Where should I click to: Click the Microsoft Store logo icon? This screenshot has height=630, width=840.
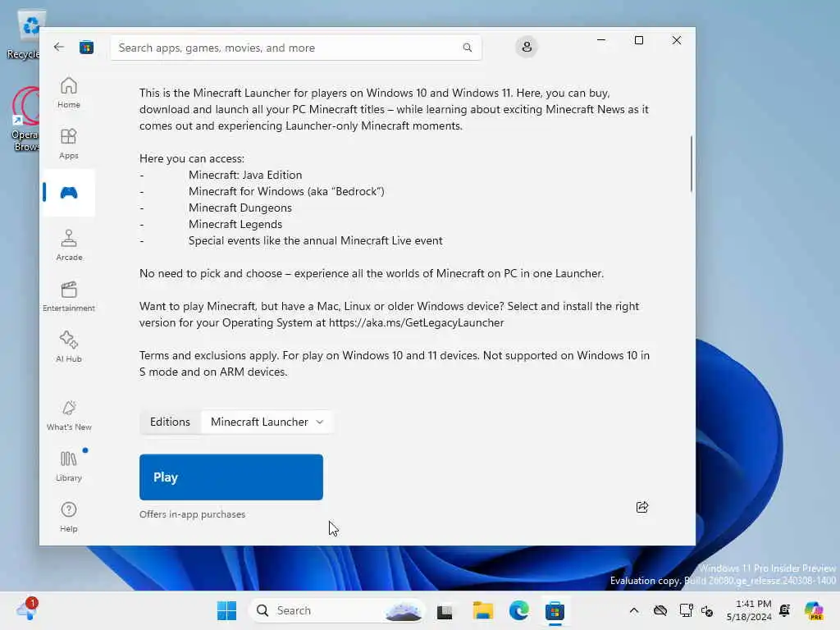[x=86, y=47]
